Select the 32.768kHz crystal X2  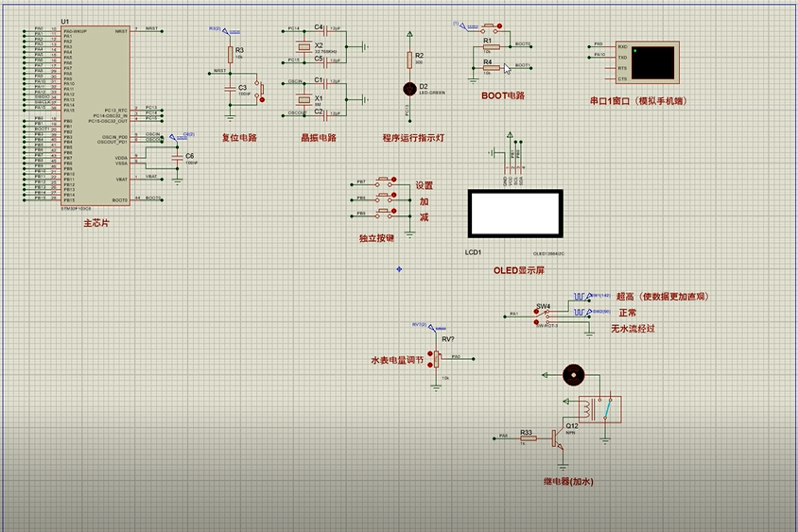[304, 47]
